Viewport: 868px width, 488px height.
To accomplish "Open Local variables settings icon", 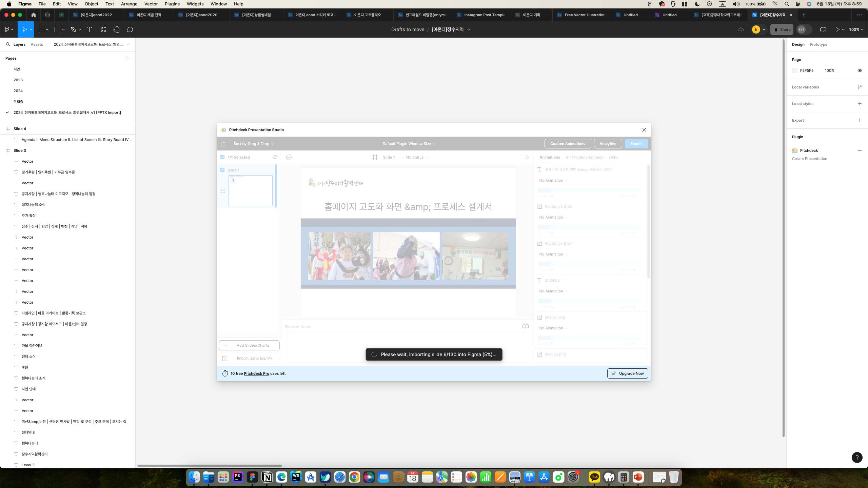I will (x=860, y=87).
